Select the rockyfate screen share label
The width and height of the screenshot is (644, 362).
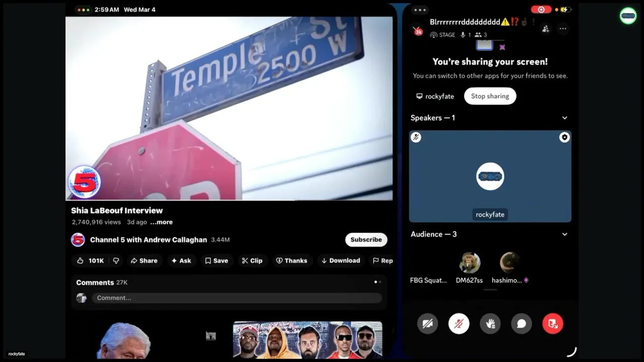click(435, 96)
